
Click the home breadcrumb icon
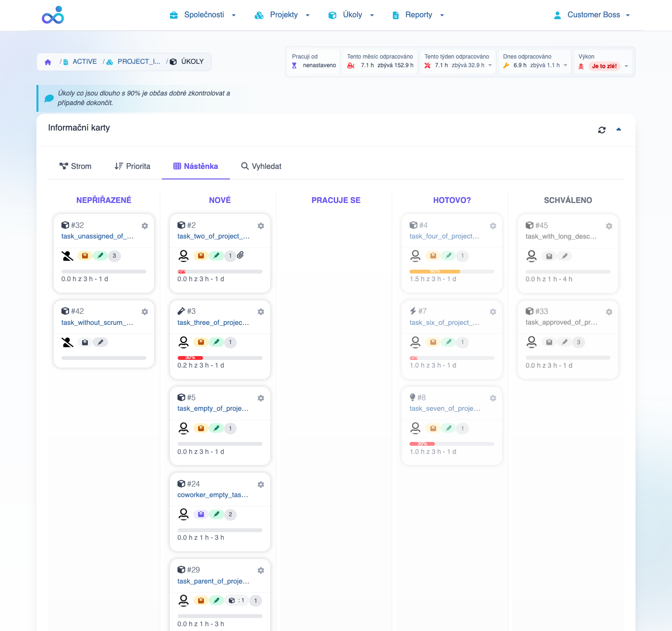48,62
